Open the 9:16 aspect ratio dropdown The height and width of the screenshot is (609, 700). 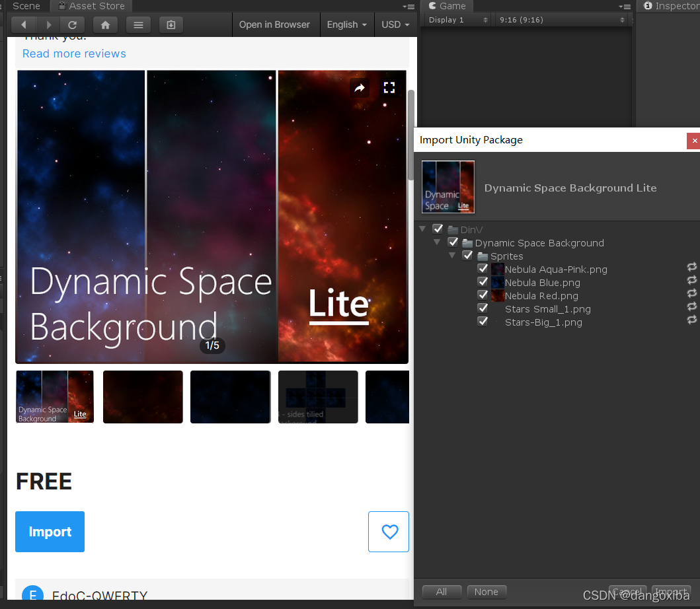(x=561, y=20)
